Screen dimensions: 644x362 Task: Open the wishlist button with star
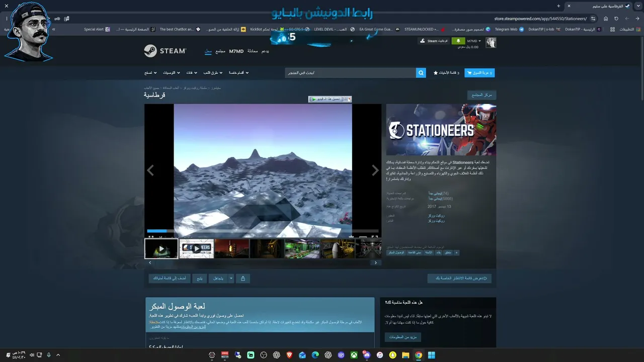coord(446,73)
